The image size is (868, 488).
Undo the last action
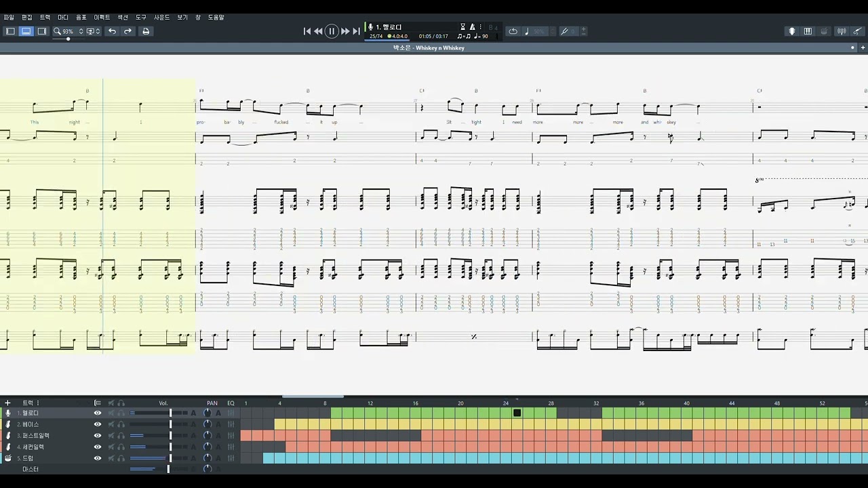112,31
